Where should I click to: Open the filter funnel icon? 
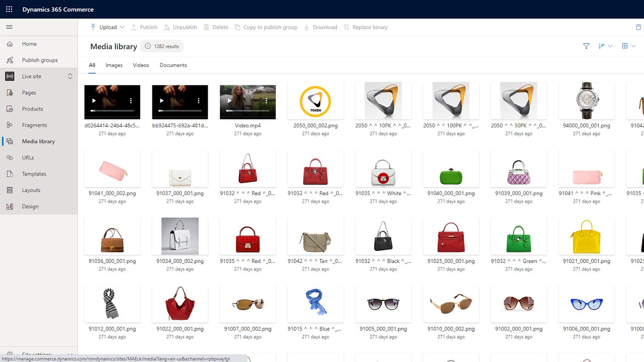tap(586, 46)
